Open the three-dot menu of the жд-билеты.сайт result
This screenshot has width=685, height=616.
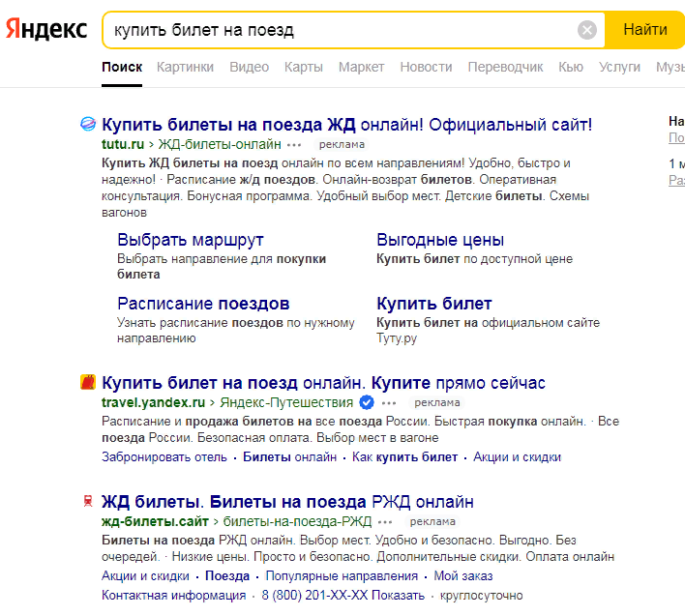(x=385, y=521)
